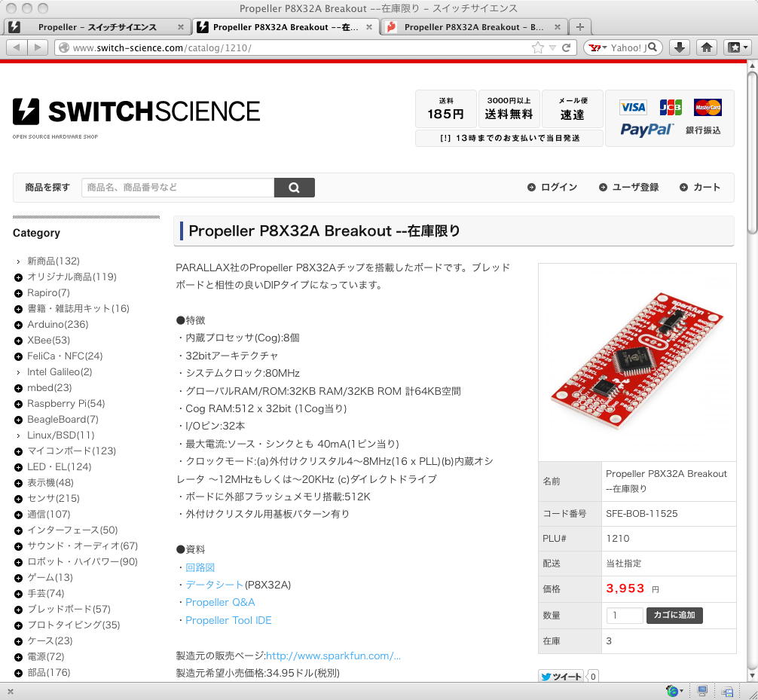Image resolution: width=758 pixels, height=700 pixels.
Task: Click the MasterCard logo
Action: 708,107
